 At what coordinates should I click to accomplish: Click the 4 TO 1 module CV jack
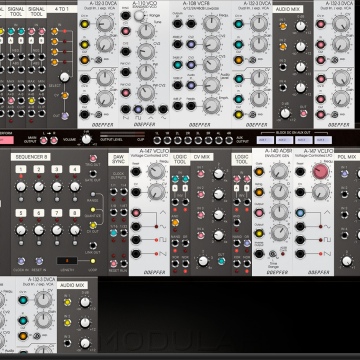pos(65,96)
